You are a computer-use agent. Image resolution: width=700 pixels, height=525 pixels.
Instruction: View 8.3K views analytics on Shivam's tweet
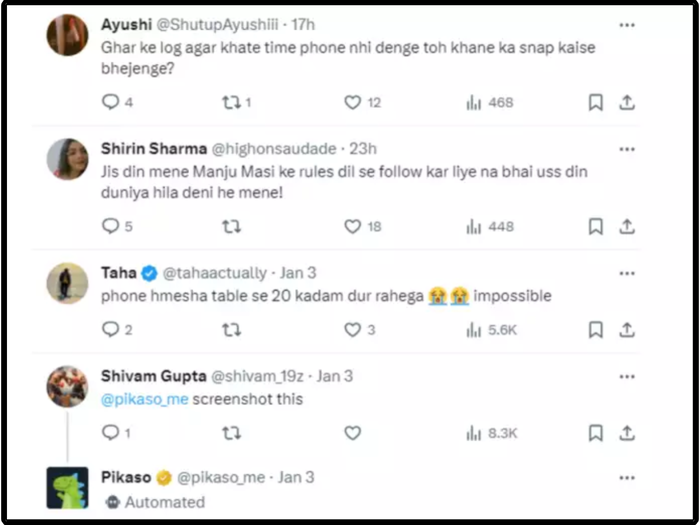tap(490, 433)
